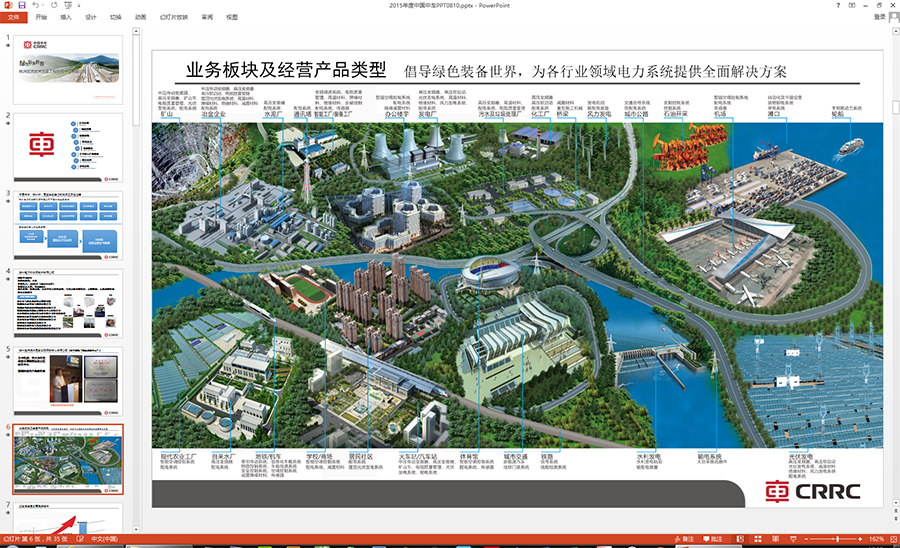Switch to the 切换 (Transitions) ribbon tab
900x548 pixels.
click(115, 17)
